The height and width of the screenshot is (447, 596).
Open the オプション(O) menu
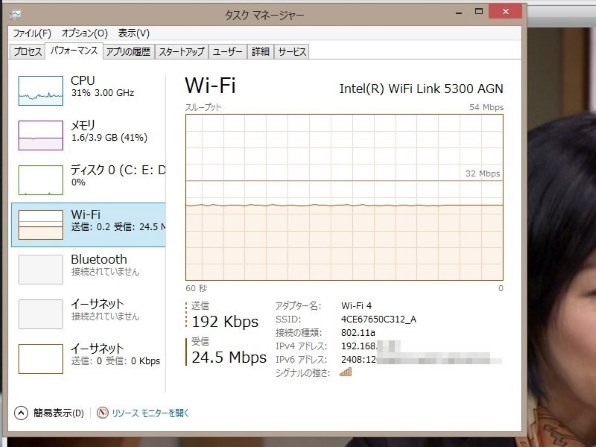click(85, 33)
